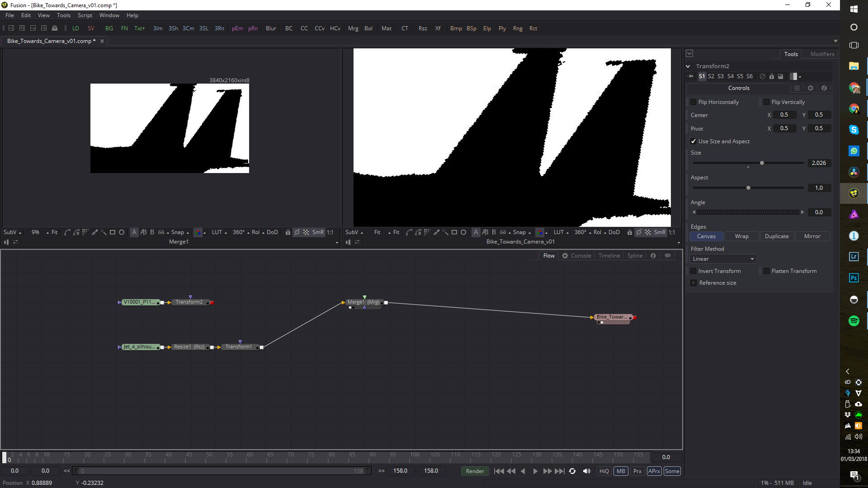Add Transform node with Xf button
The height and width of the screenshot is (488, 868).
click(438, 28)
